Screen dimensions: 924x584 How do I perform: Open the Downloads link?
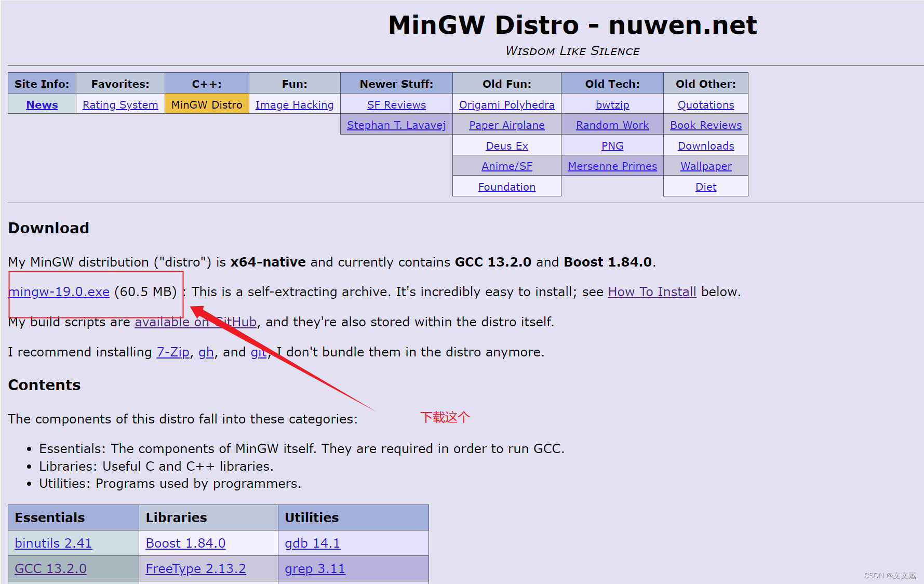[x=706, y=145]
